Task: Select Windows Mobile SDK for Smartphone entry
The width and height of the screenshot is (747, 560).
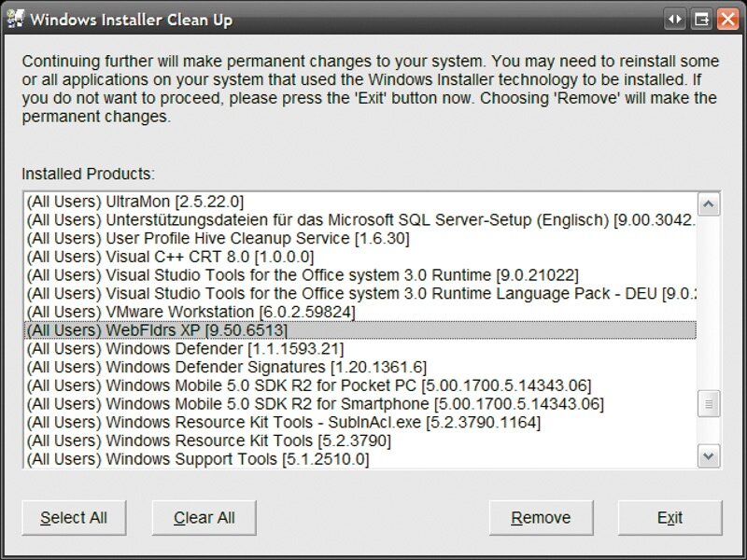Action: click(315, 403)
